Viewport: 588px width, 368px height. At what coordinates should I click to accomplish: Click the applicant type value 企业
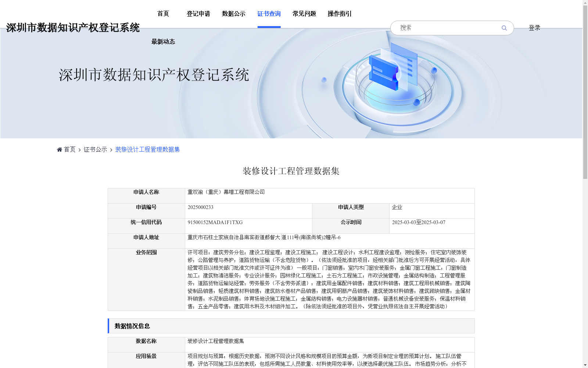[x=397, y=207]
